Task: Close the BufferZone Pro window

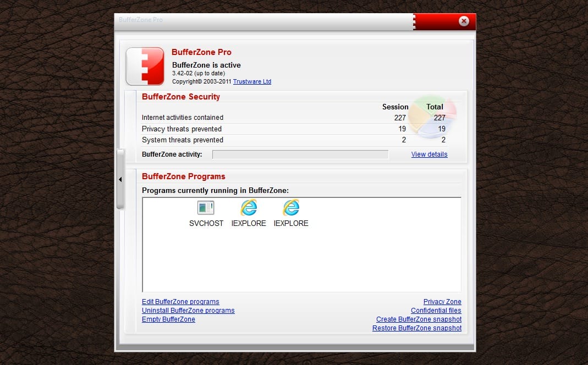Action: tap(464, 21)
